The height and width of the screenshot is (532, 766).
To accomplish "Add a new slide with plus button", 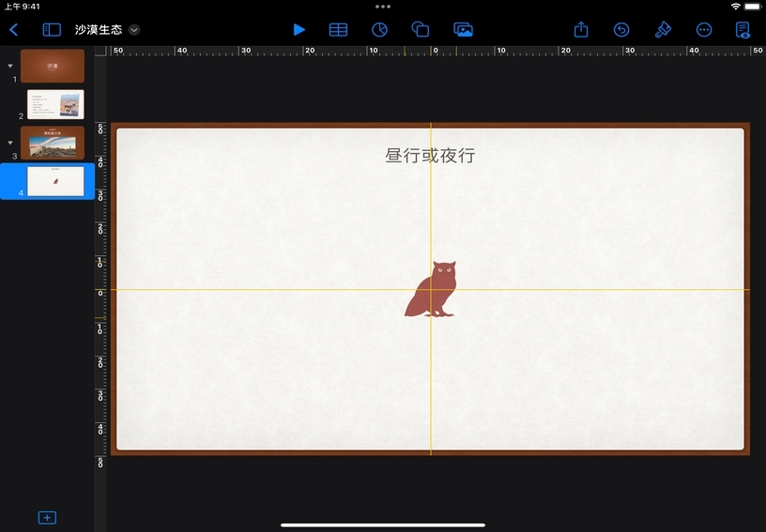I will coord(47,518).
